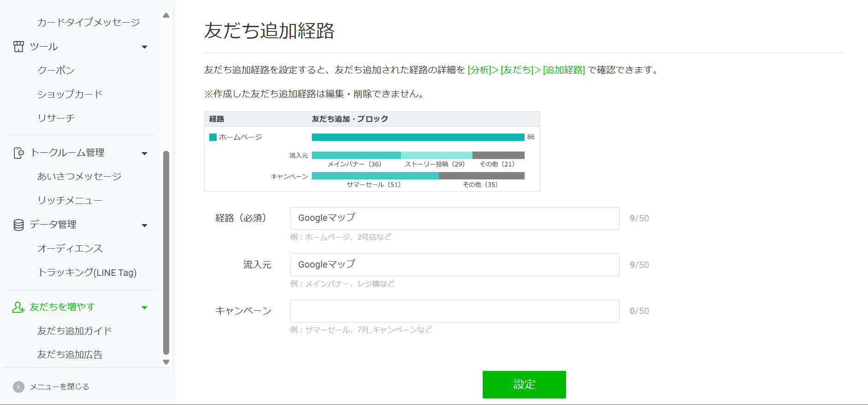Collapse the データ管理 section arrow

tap(144, 225)
